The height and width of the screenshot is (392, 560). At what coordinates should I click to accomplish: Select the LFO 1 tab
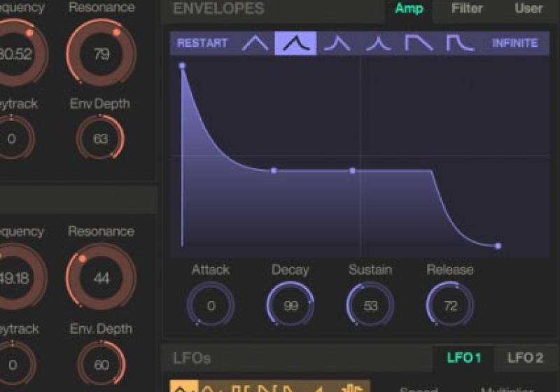pos(464,358)
